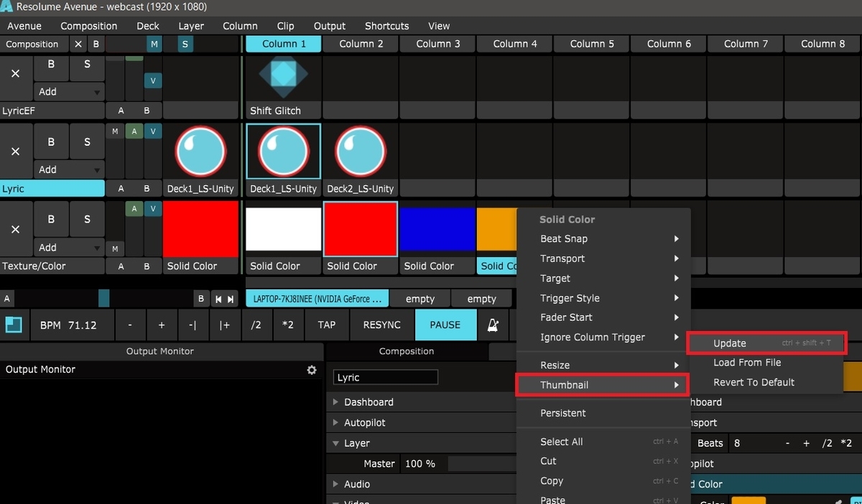
Task: Click Select All in context menu
Action: coord(603,442)
